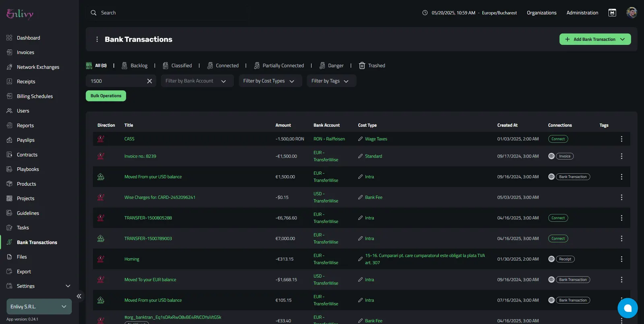Open the chat support bubble
The width and height of the screenshot is (644, 324).
coord(627,308)
